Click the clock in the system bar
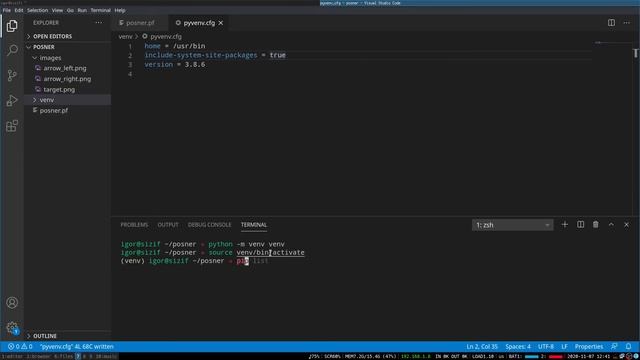Viewport: 640px width, 360px height. [x=588, y=356]
